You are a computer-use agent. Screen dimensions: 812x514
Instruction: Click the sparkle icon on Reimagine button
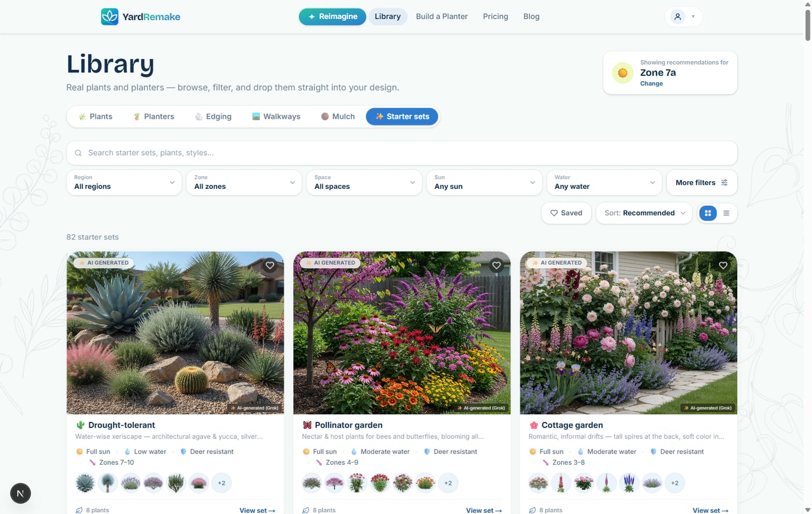tap(311, 17)
